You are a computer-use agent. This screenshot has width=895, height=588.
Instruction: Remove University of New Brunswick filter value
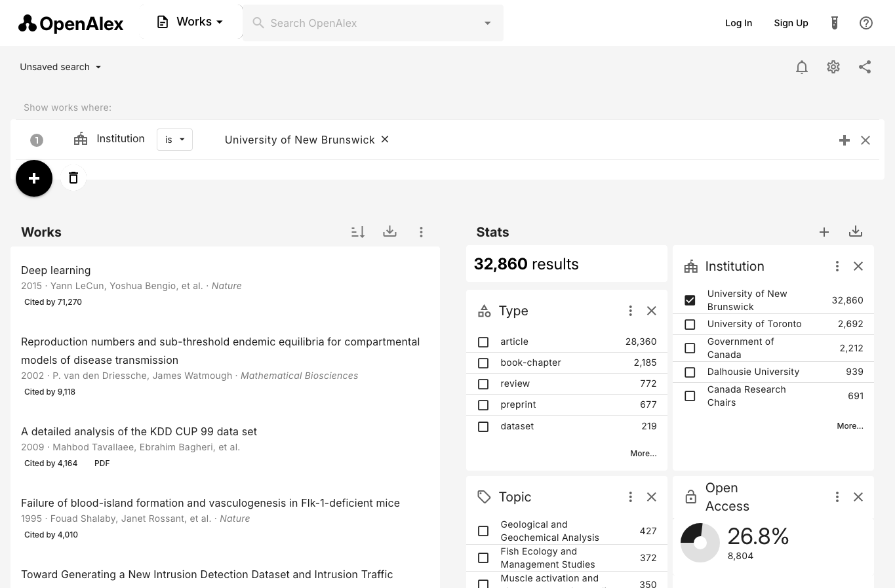coord(385,139)
